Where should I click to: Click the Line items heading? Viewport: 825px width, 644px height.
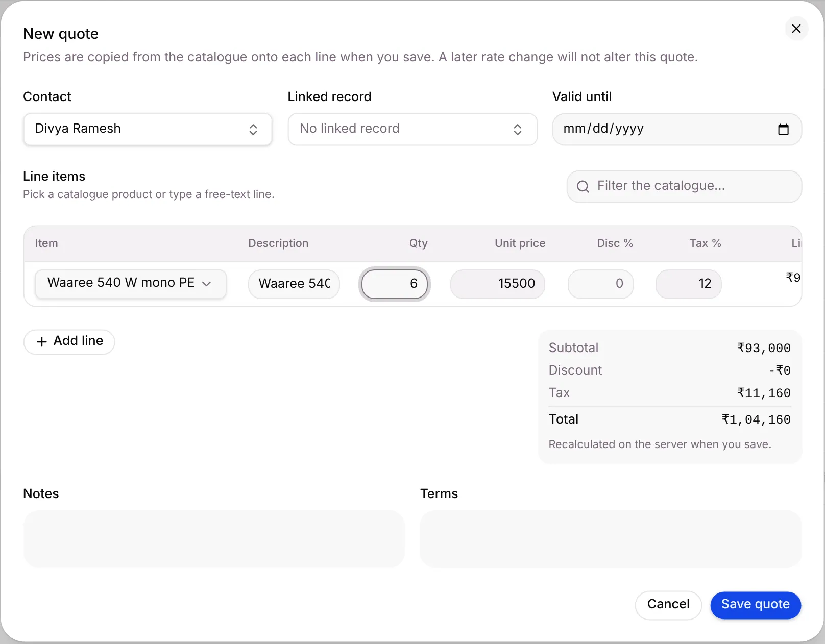54,177
